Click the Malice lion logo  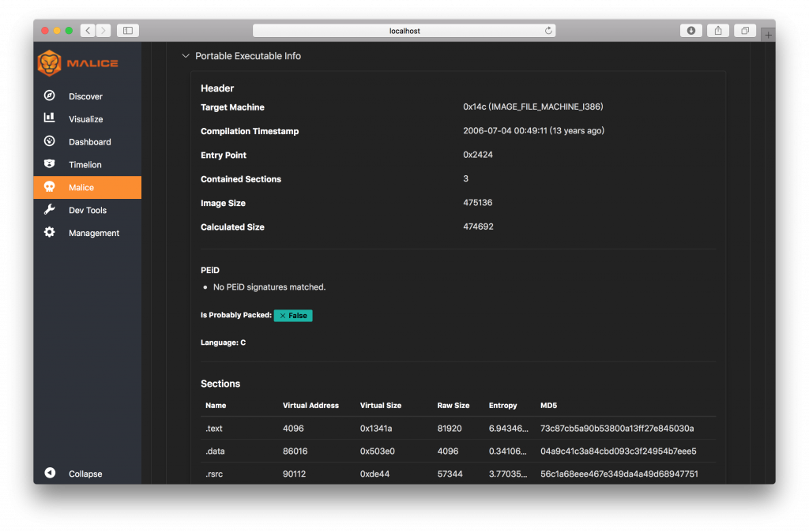50,63
